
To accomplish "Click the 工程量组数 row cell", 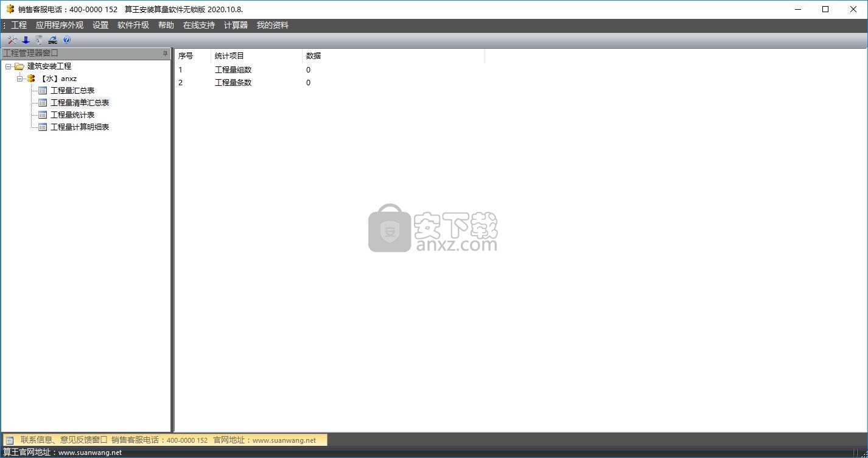I will click(233, 70).
